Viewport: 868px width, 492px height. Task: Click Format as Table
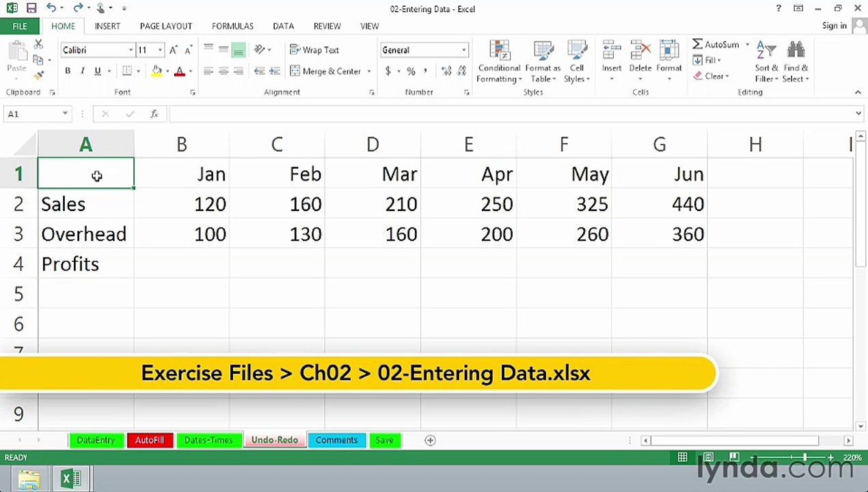coord(543,61)
